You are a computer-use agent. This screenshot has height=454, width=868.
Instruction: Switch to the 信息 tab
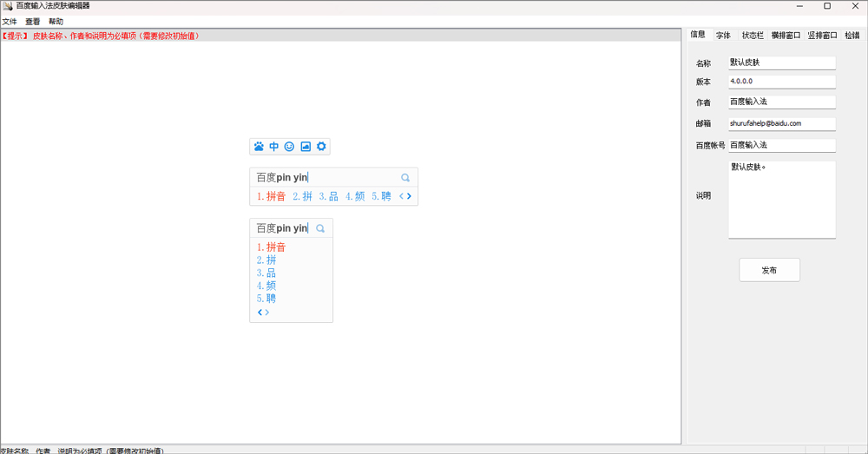click(x=698, y=35)
